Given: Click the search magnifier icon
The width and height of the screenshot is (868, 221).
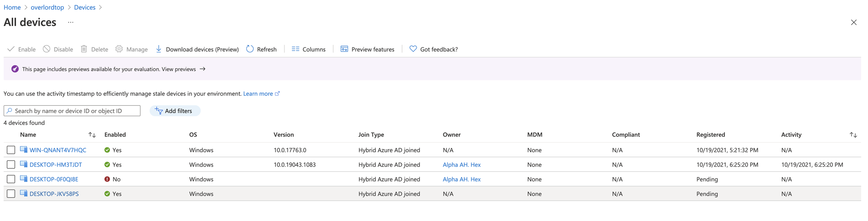Looking at the screenshot, I should [x=9, y=111].
